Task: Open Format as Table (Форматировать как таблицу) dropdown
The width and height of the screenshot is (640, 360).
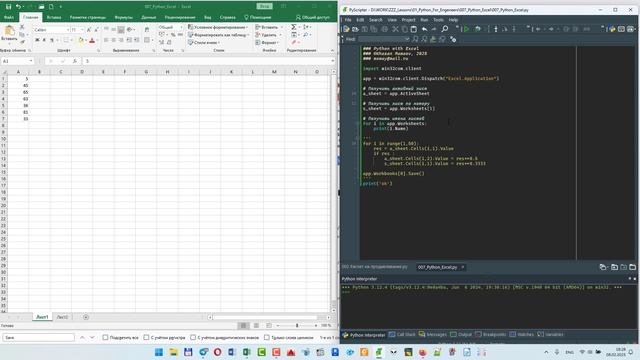Action: pos(218,35)
